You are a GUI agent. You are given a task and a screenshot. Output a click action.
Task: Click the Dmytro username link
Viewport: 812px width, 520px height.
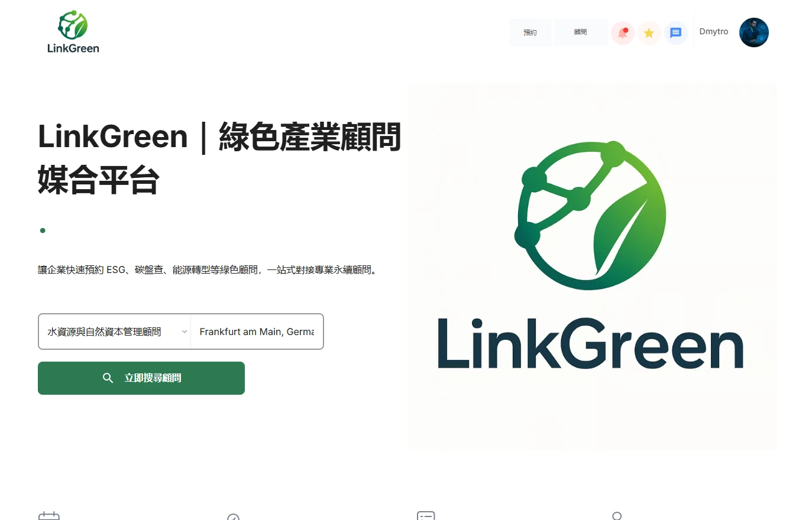(713, 32)
